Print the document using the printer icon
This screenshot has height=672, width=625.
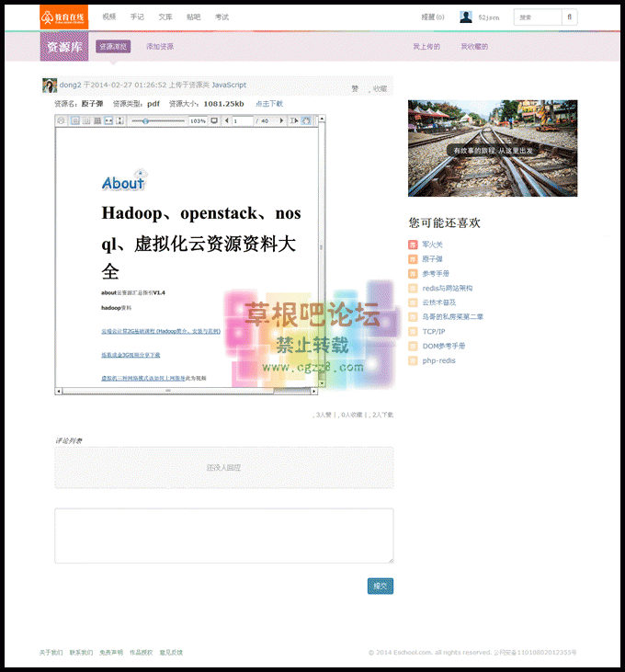62,120
